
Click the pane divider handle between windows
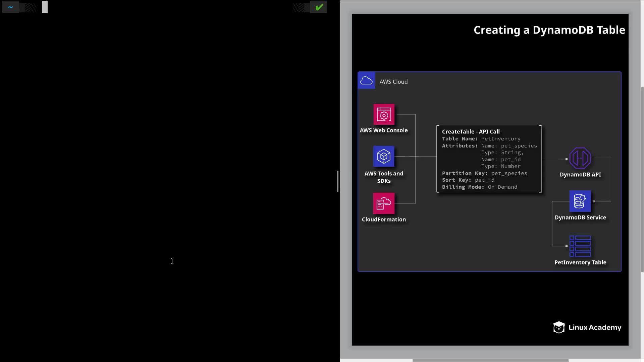point(338,181)
